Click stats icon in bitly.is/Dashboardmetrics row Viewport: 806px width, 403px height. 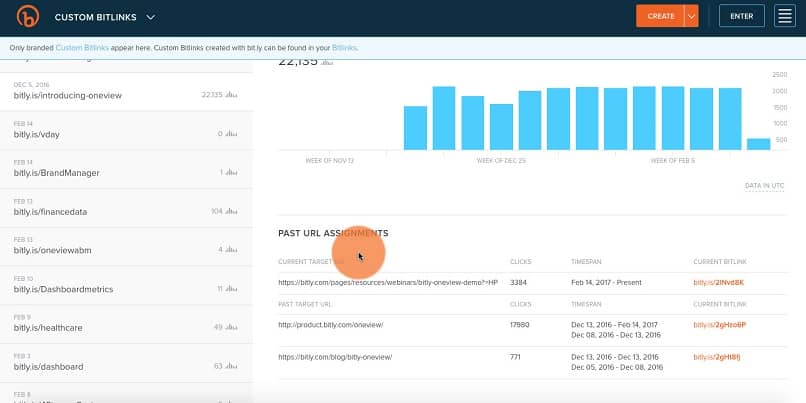coord(231,289)
